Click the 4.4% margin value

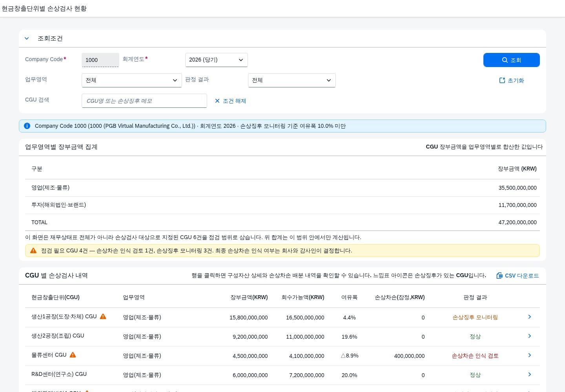pyautogui.click(x=349, y=318)
